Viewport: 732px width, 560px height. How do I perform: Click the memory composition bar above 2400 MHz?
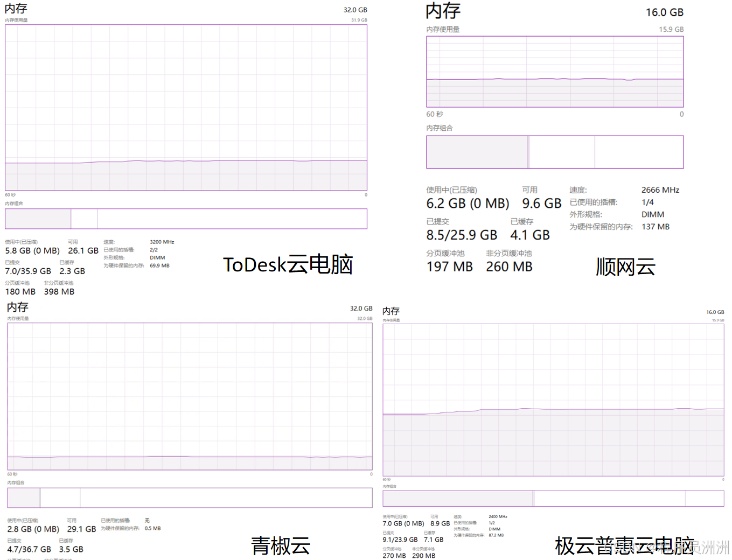[x=553, y=498]
